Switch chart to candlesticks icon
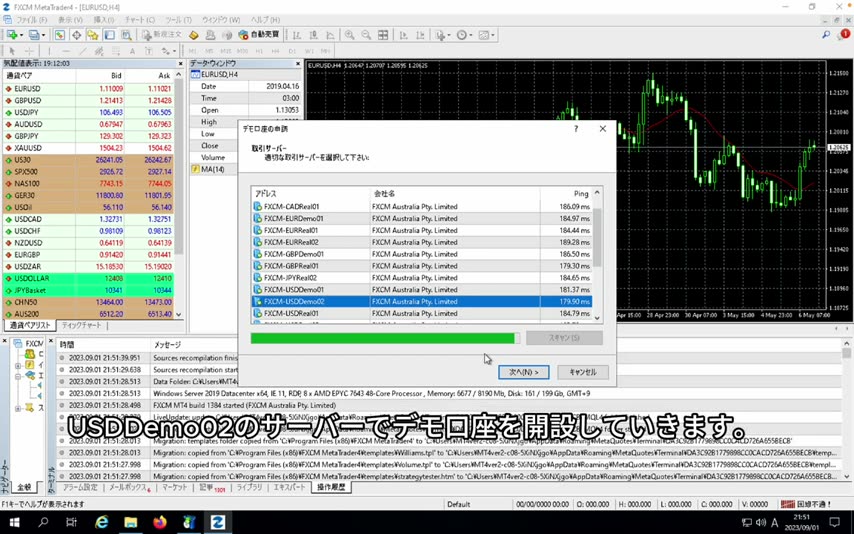 (x=314, y=35)
